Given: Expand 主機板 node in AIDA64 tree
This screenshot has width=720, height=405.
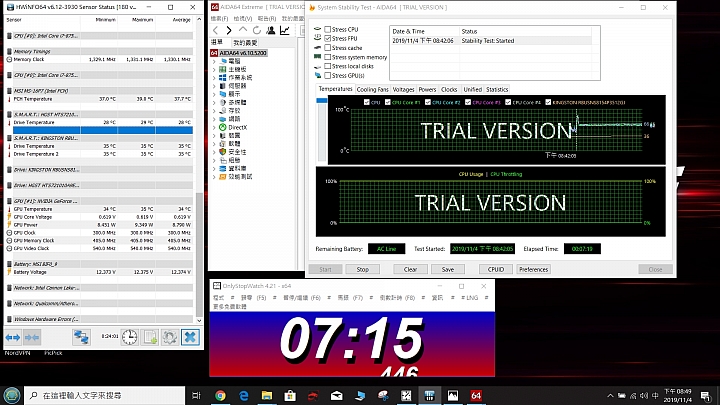Looking at the screenshot, I should coord(214,69).
